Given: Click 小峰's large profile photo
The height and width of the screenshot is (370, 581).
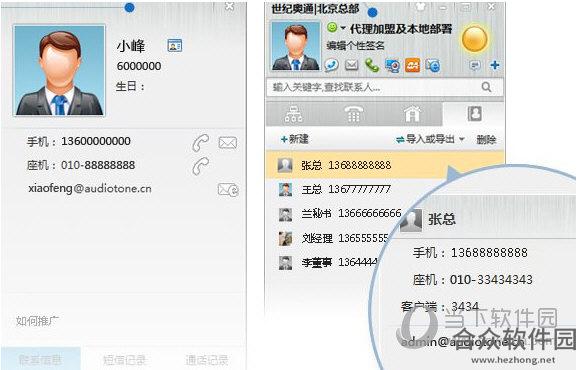Looking at the screenshot, I should point(59,71).
